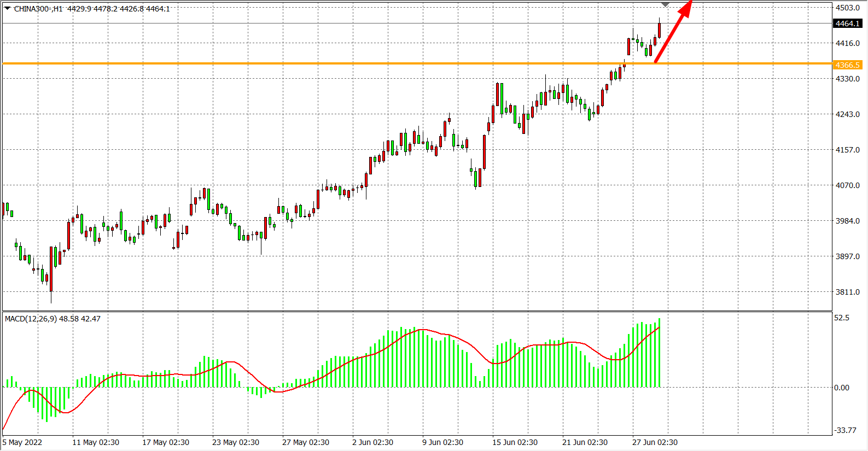
Task: Click the 2 Jun 02:30 time label
Action: point(372,442)
